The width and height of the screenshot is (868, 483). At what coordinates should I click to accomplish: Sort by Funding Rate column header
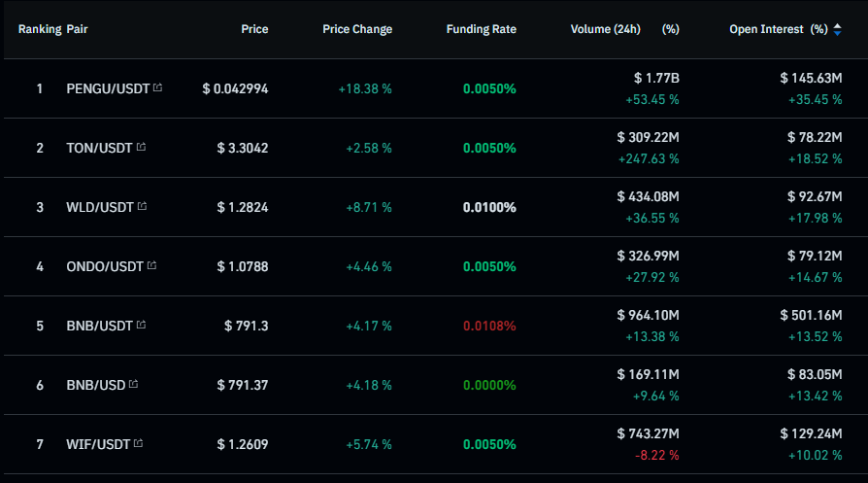(x=481, y=29)
